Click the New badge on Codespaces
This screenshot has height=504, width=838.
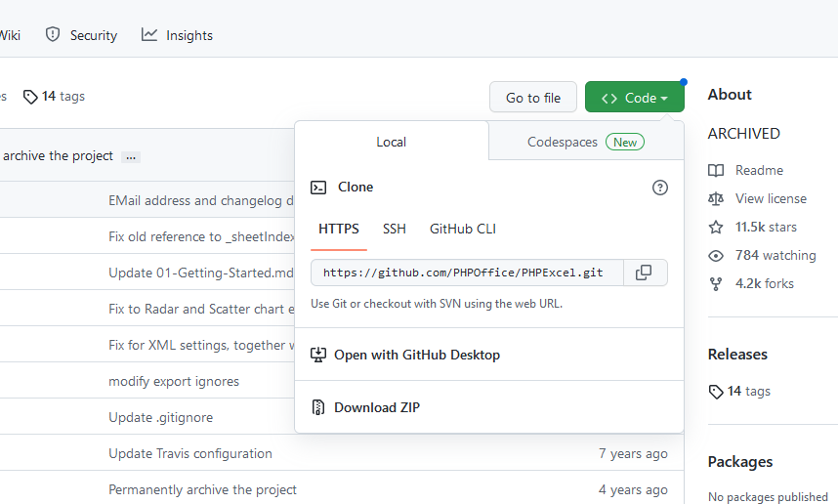(625, 143)
